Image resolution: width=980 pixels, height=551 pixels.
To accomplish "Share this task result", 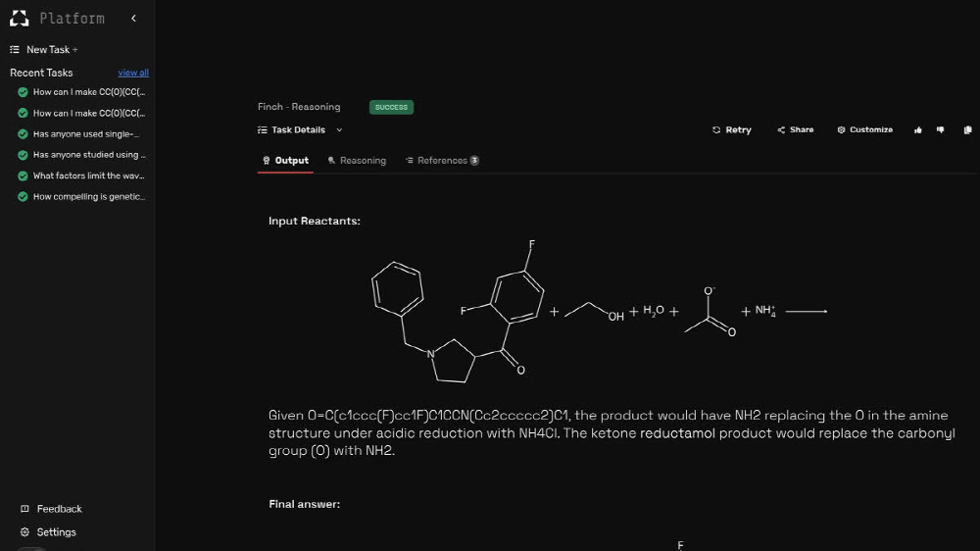I will coord(796,129).
